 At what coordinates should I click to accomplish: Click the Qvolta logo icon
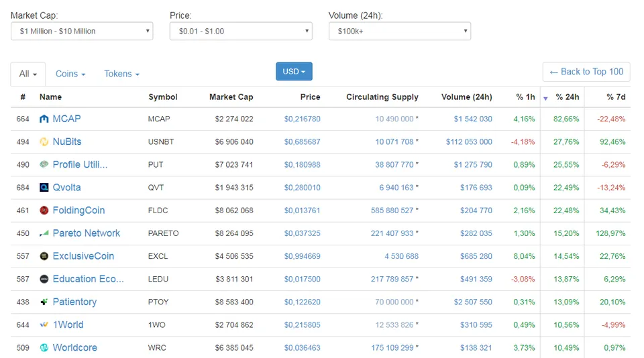pyautogui.click(x=44, y=188)
